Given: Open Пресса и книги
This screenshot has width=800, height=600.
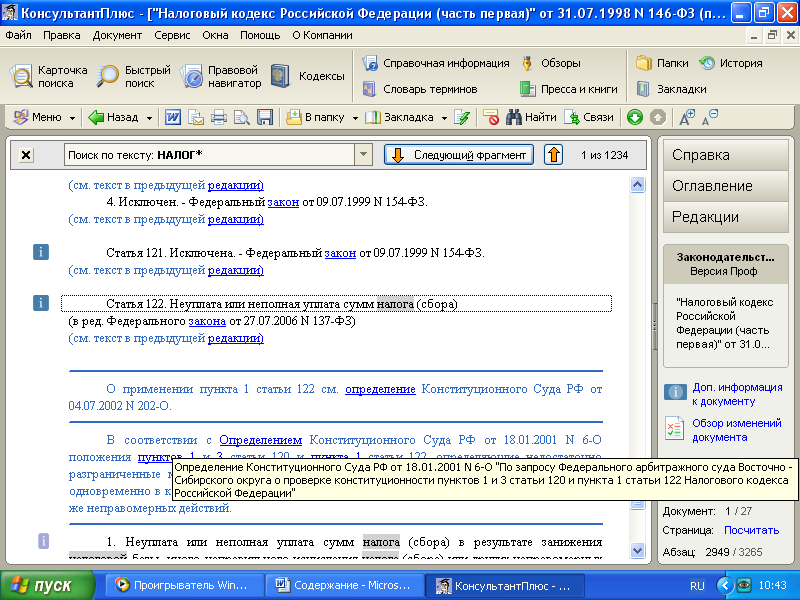Looking at the screenshot, I should [568, 89].
